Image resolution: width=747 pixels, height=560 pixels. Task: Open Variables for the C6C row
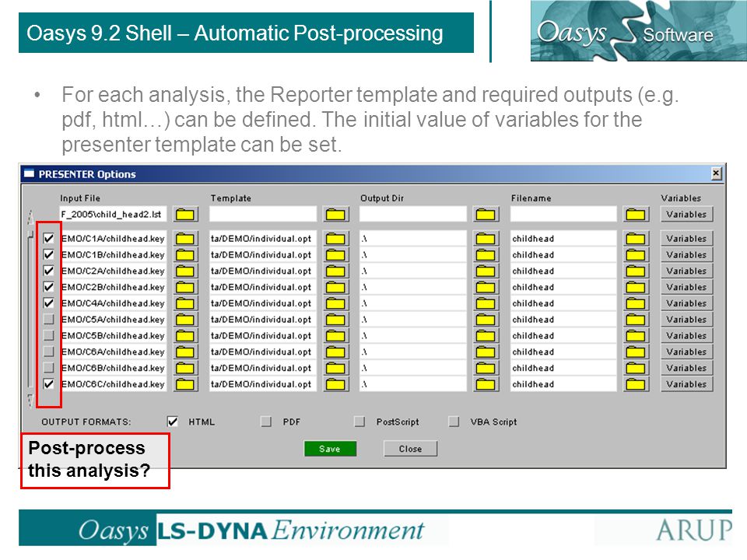[686, 384]
